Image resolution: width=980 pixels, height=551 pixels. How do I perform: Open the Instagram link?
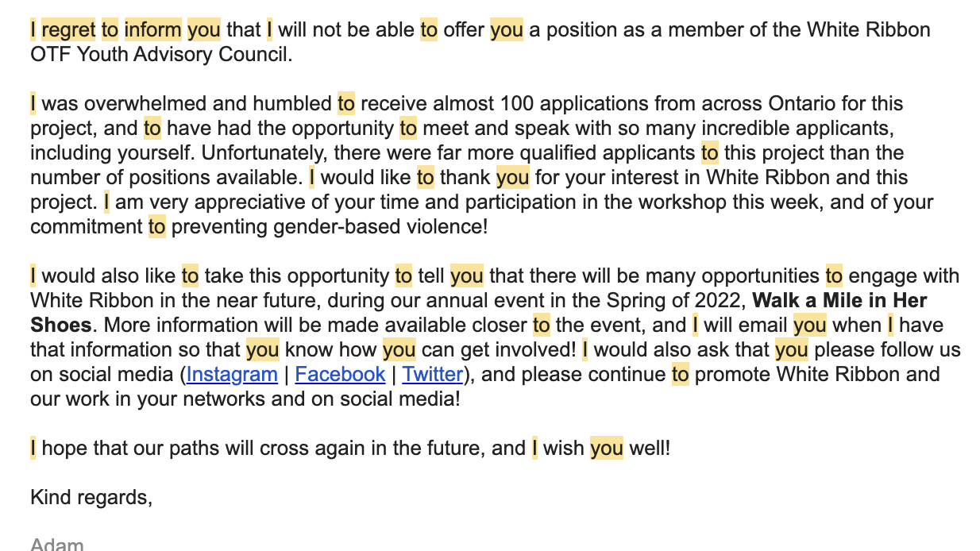232,375
